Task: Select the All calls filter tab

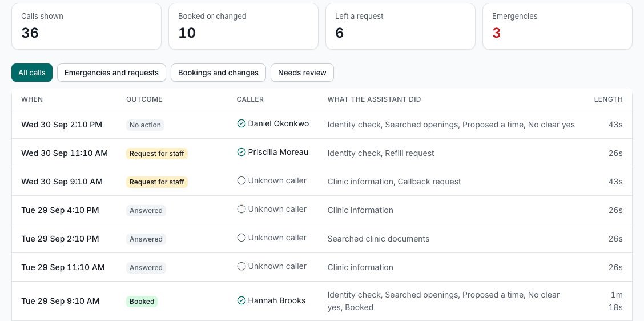Action: click(32, 73)
